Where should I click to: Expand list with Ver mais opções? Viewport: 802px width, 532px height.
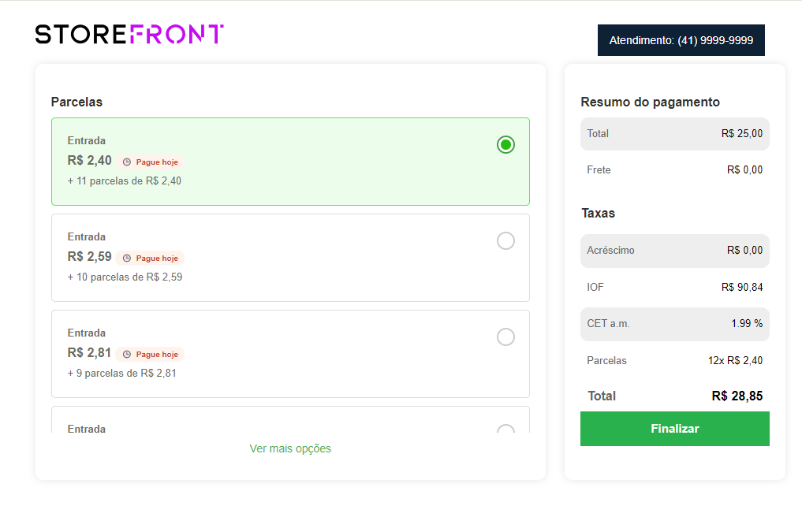coord(290,448)
